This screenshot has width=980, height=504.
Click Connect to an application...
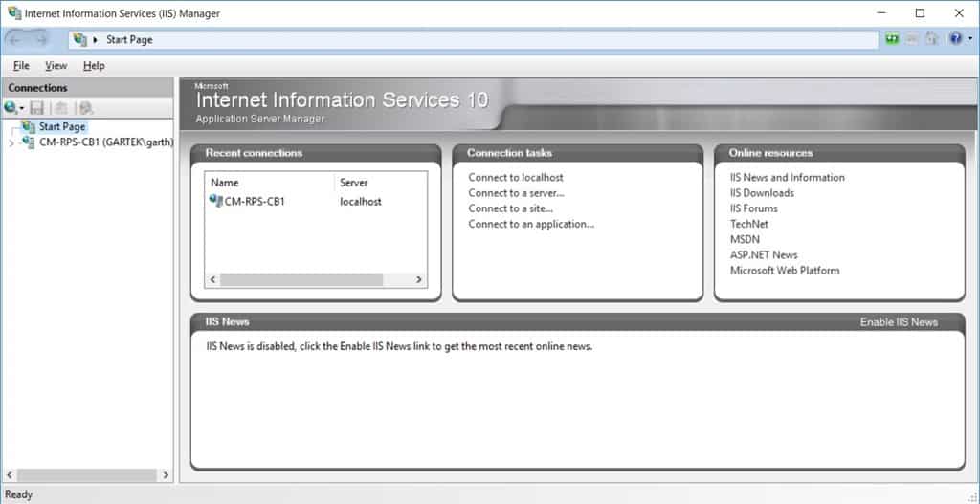(531, 224)
